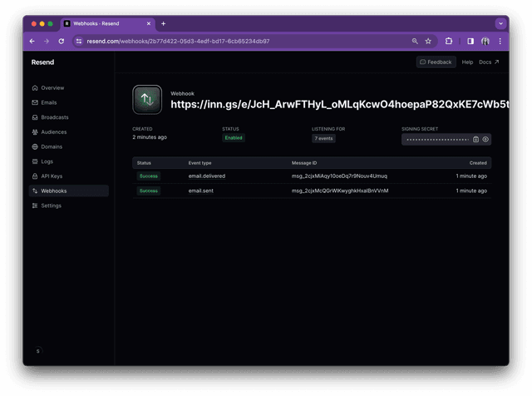The image size is (532, 396).
Task: Expand the tab search dropdown
Action: tap(500, 23)
